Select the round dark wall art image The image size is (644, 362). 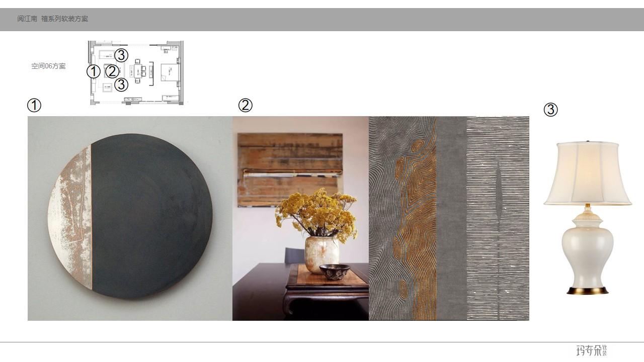click(130, 217)
